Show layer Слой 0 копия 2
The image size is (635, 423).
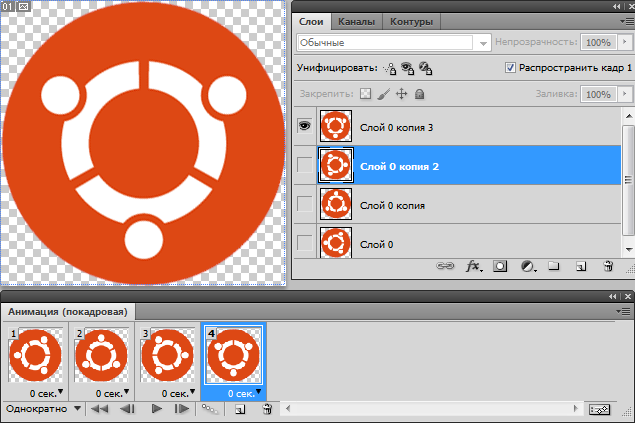tap(305, 165)
